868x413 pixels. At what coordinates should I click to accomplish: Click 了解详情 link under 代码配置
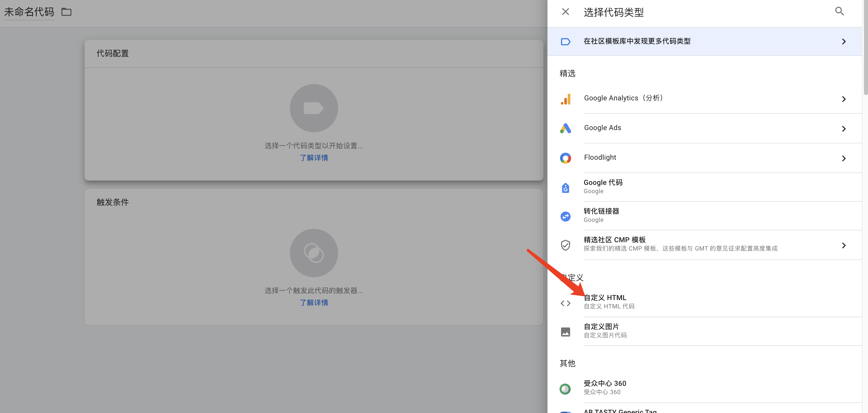point(314,158)
